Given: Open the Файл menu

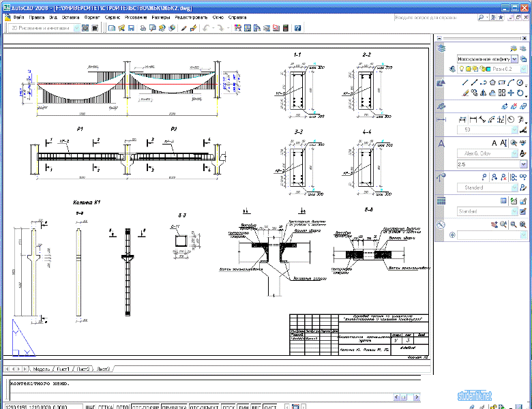Looking at the screenshot, I should click(x=18, y=17).
